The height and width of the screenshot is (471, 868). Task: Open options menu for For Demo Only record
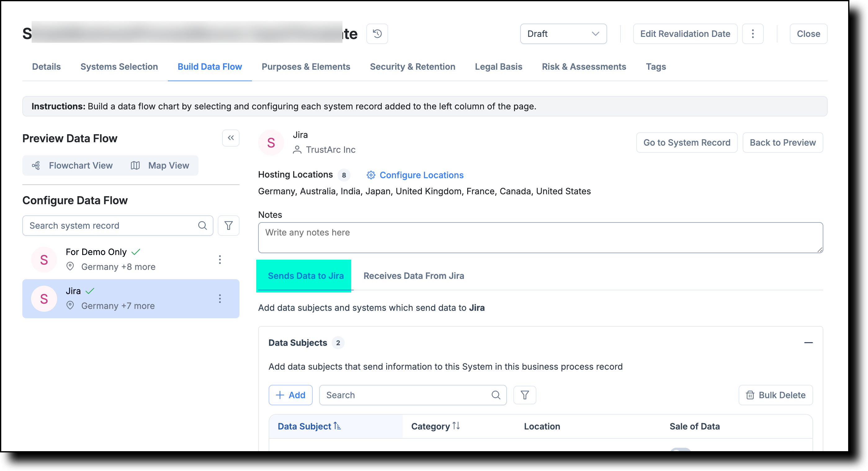click(220, 260)
